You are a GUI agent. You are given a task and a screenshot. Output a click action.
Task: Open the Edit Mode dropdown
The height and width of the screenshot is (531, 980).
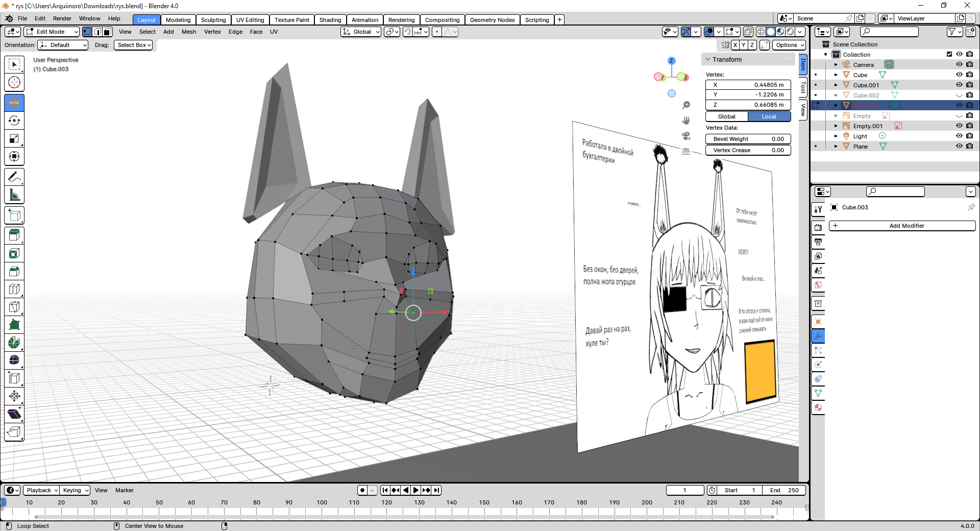52,32
